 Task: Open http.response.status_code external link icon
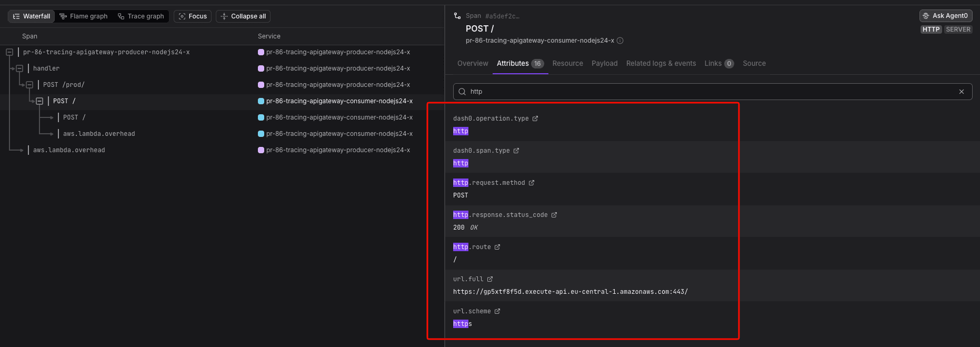tap(554, 215)
